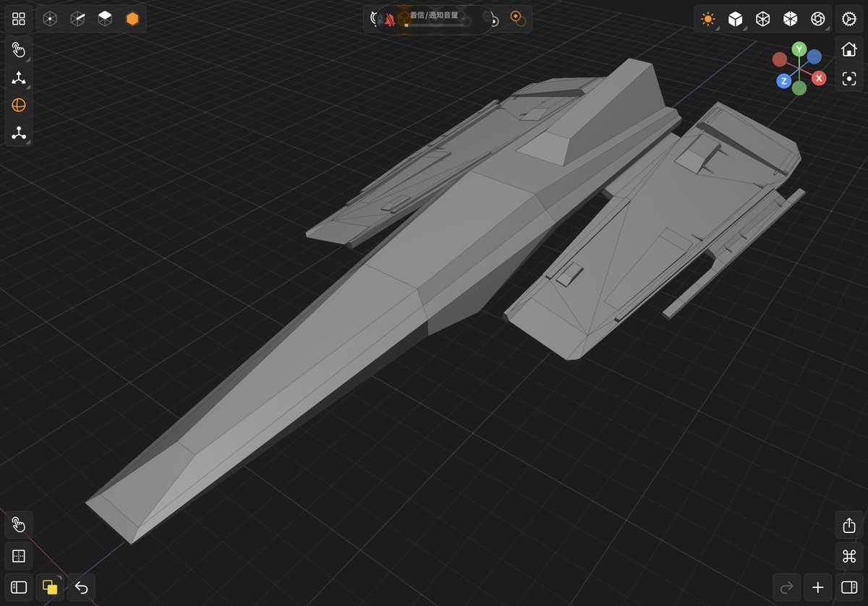Screen dimensions: 868x606
Task: Switch to face selection mode
Action: point(105,19)
